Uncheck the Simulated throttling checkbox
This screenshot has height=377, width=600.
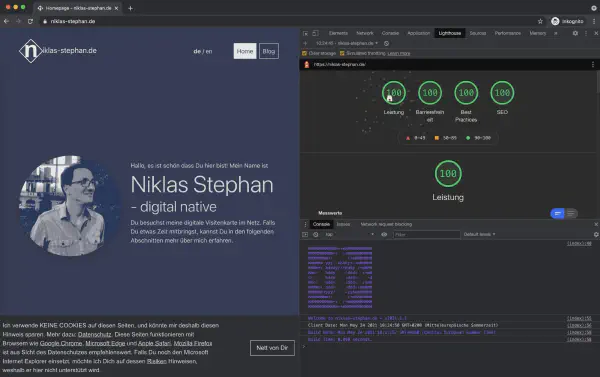click(342, 54)
